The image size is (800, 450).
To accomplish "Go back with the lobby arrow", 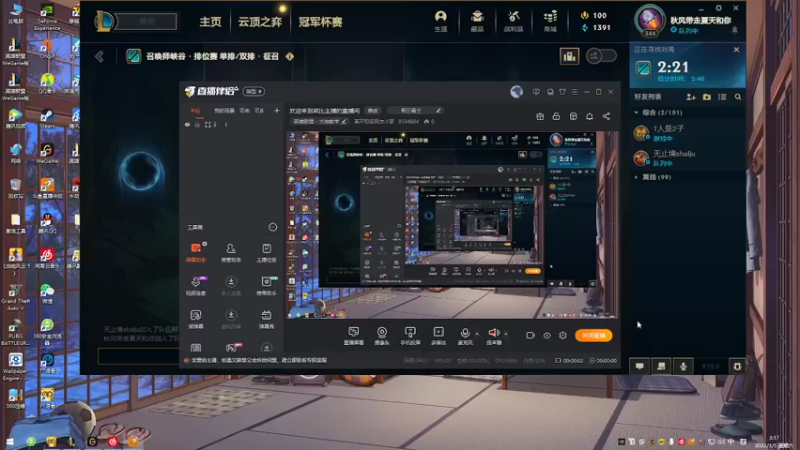I will (x=99, y=56).
